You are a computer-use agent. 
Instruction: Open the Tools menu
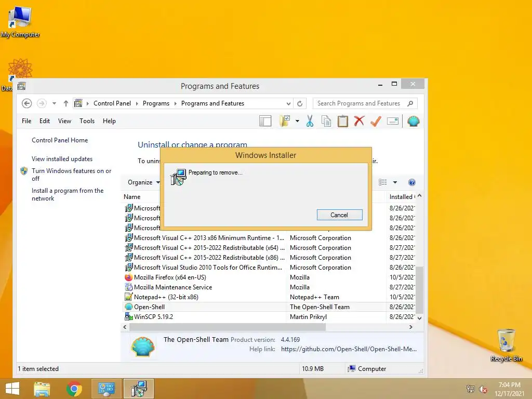click(87, 121)
